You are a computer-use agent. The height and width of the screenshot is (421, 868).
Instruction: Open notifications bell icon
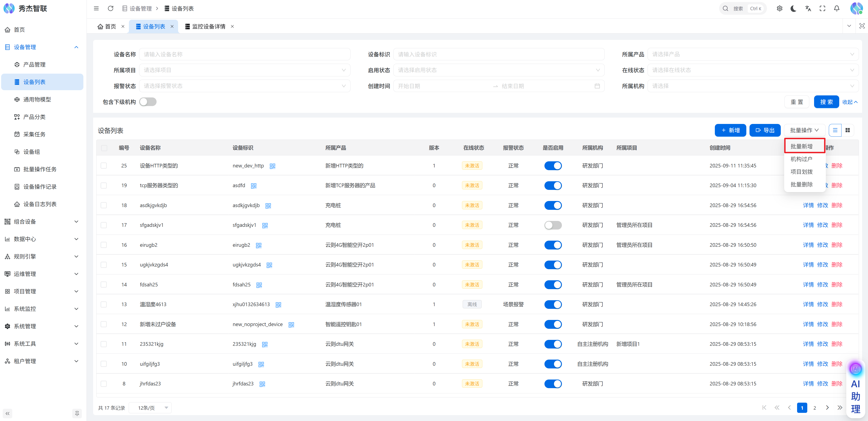pyautogui.click(x=837, y=8)
